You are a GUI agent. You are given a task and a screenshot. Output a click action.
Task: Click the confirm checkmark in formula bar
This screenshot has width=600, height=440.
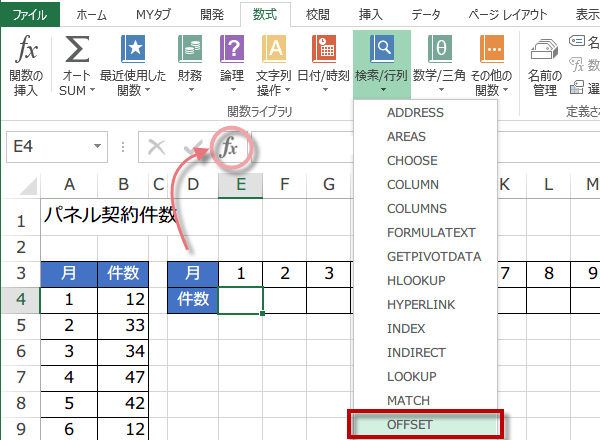[192, 147]
